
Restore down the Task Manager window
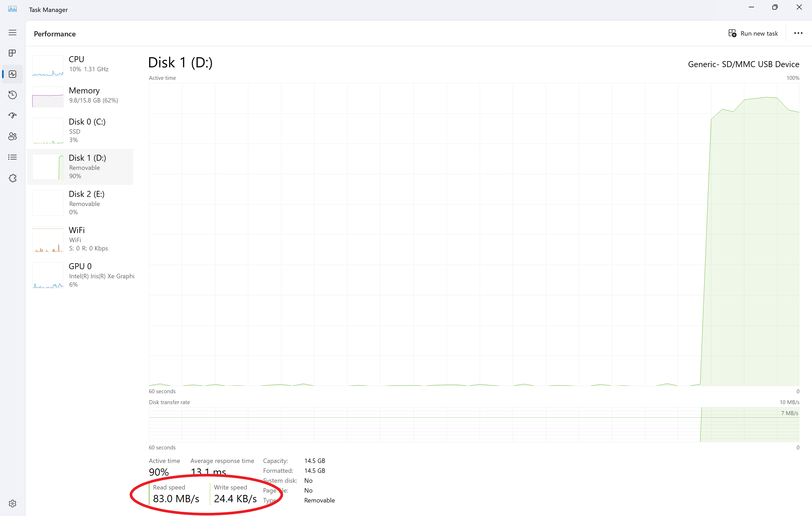click(775, 8)
